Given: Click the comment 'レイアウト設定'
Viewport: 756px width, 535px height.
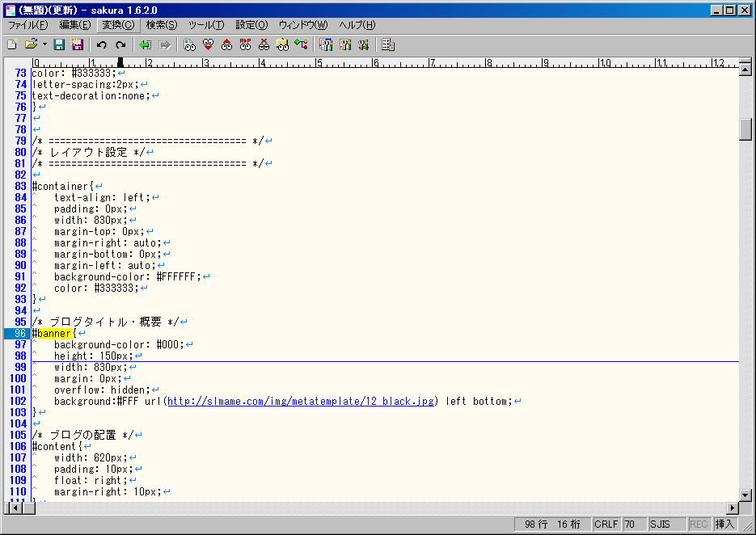Looking at the screenshot, I should click(89, 152).
